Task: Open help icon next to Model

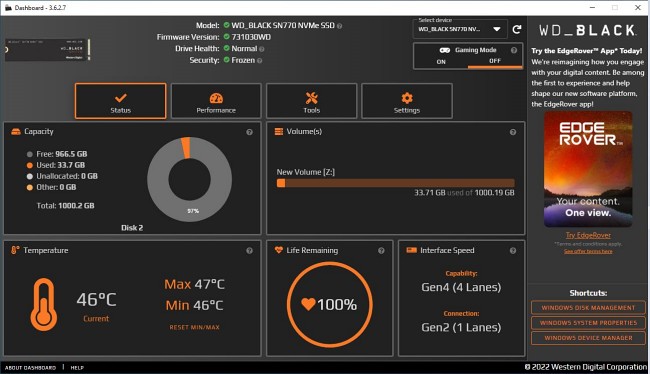Action: (x=339, y=26)
